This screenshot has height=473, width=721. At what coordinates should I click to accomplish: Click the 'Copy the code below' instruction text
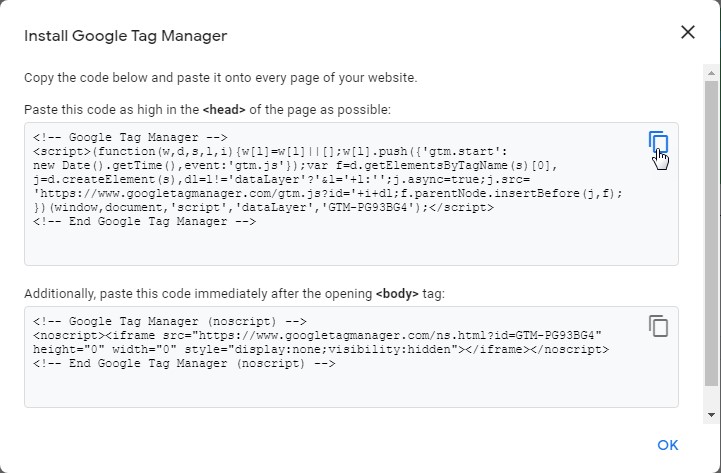click(x=221, y=77)
